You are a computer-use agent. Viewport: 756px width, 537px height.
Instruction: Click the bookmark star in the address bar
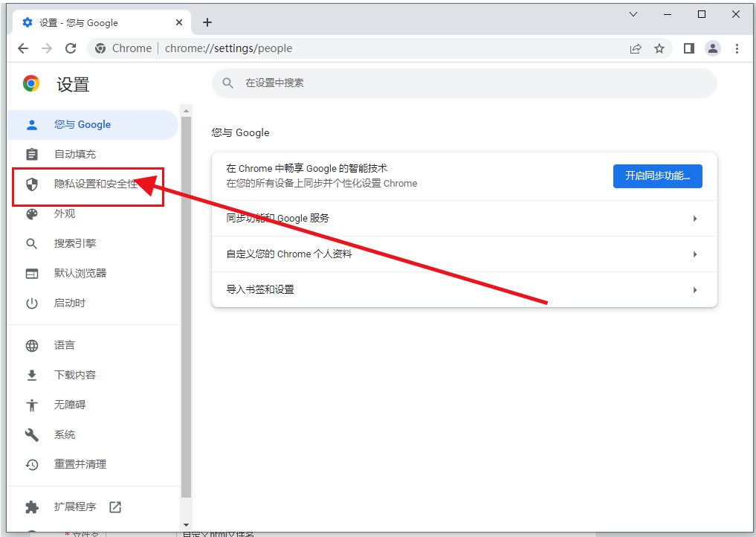659,48
